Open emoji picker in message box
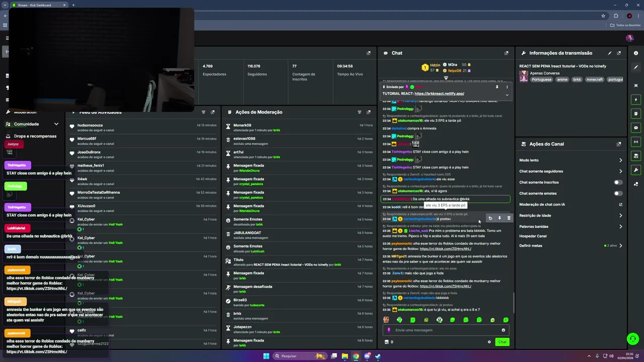The height and width of the screenshot is (362, 644). point(503,330)
